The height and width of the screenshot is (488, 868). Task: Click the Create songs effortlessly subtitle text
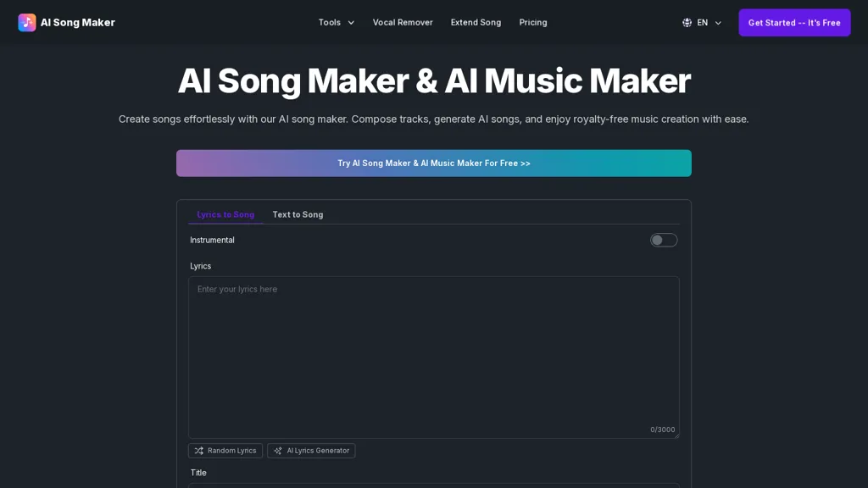(433, 119)
